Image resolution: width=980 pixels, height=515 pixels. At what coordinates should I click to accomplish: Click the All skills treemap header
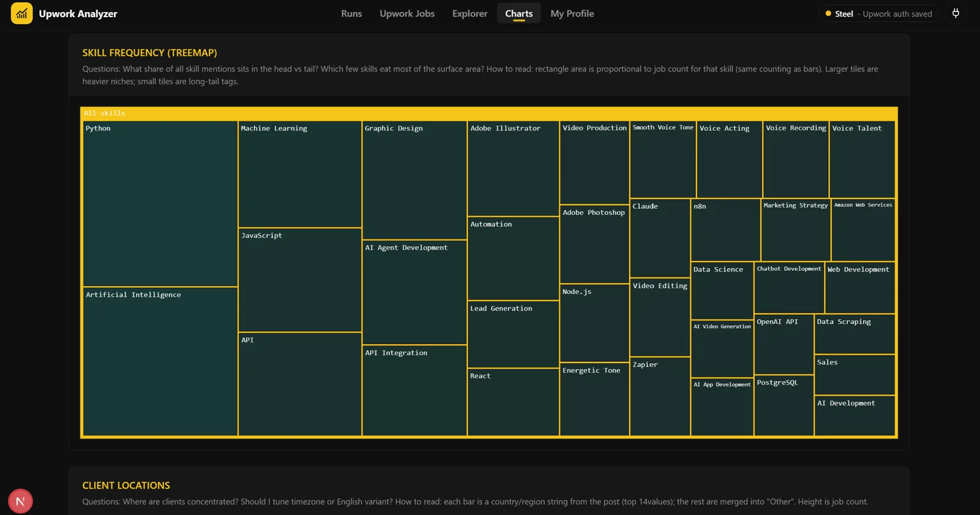point(489,113)
